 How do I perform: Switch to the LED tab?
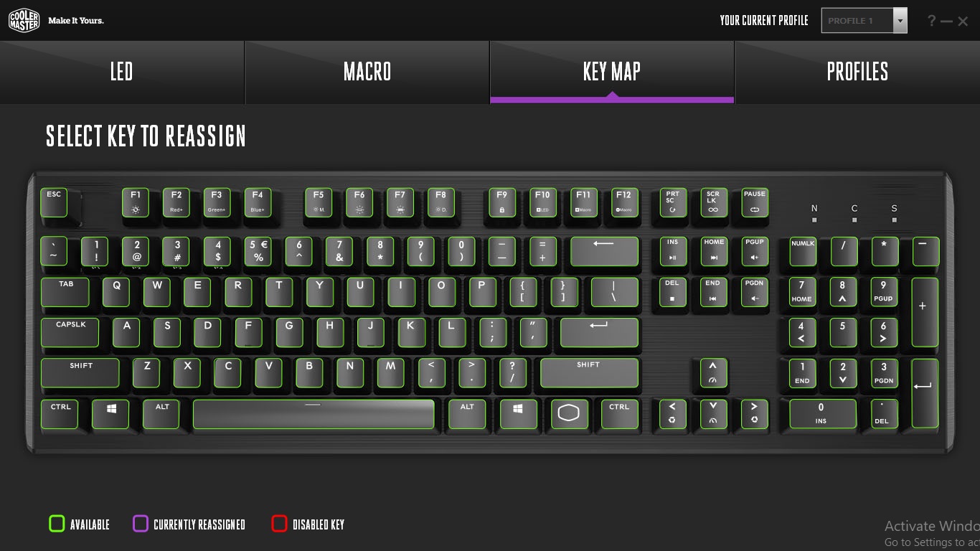[x=122, y=72]
